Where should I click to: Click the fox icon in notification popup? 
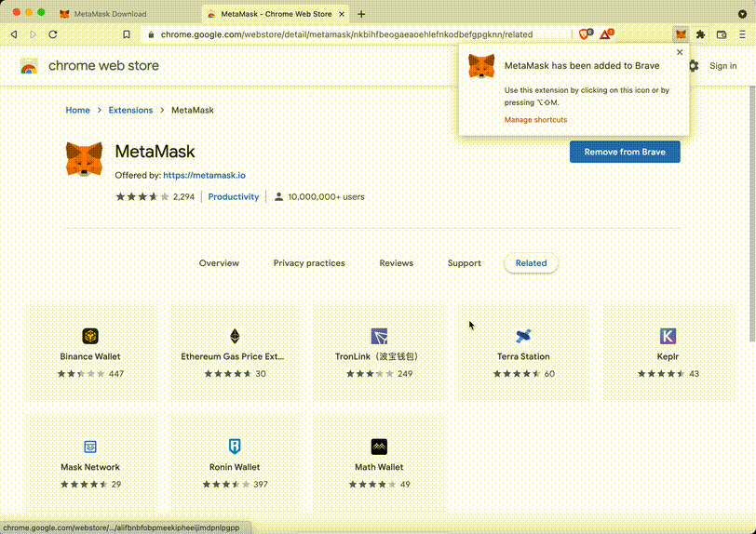(x=481, y=66)
